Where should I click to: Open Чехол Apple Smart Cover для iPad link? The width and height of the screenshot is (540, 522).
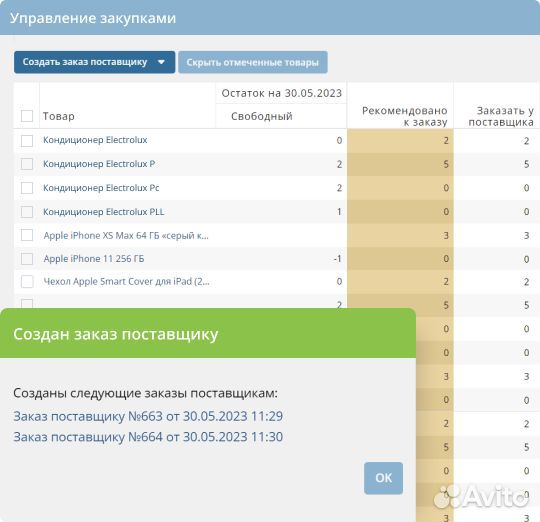126,282
